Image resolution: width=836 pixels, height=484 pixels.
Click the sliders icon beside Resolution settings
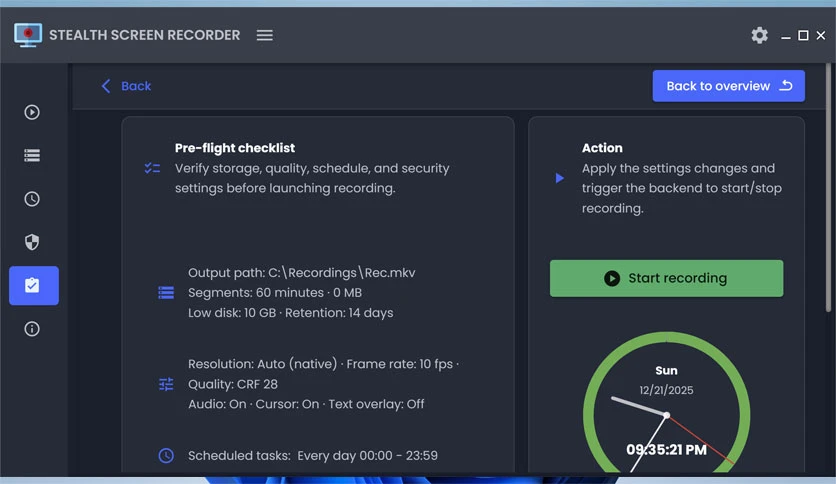pyautogui.click(x=166, y=384)
